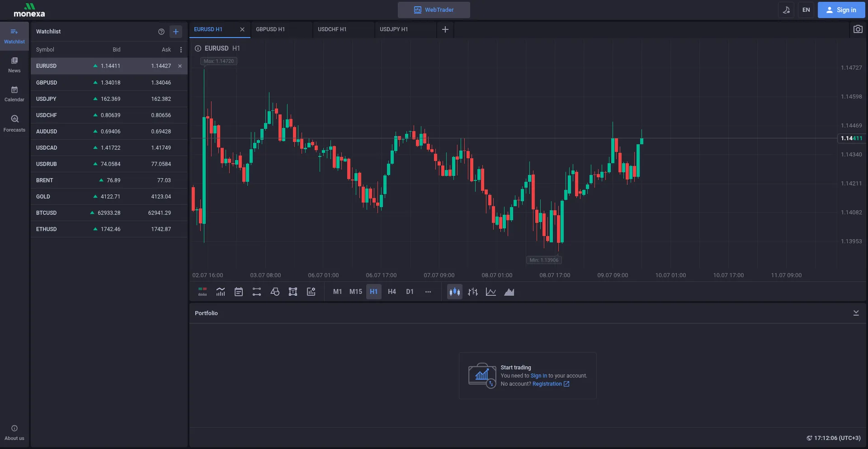This screenshot has height=449, width=868.
Task: Toggle the light/dark theme icon
Action: tap(786, 10)
